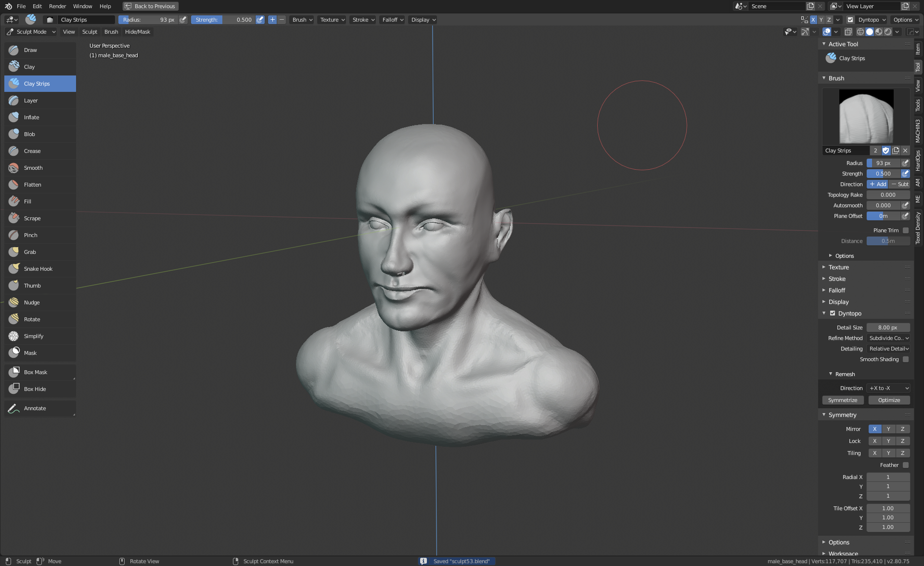Enable Mirror Y symmetry axis
The image size is (924, 566).
[888, 429]
